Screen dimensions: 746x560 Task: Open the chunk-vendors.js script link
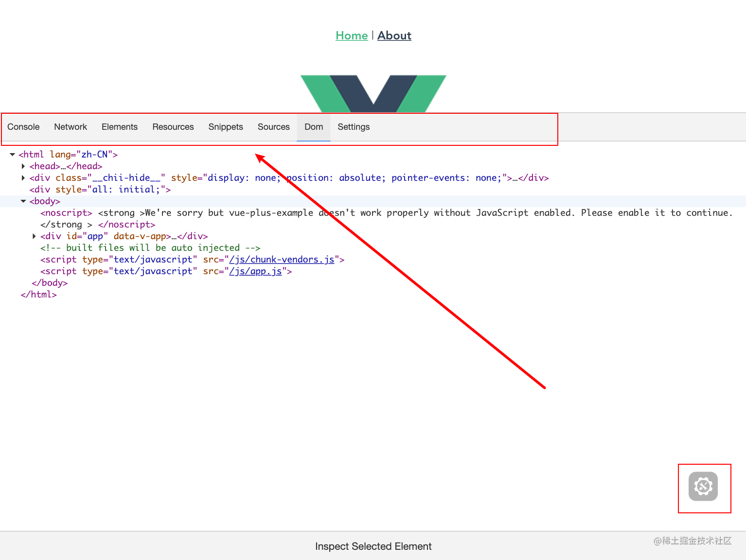tap(281, 259)
